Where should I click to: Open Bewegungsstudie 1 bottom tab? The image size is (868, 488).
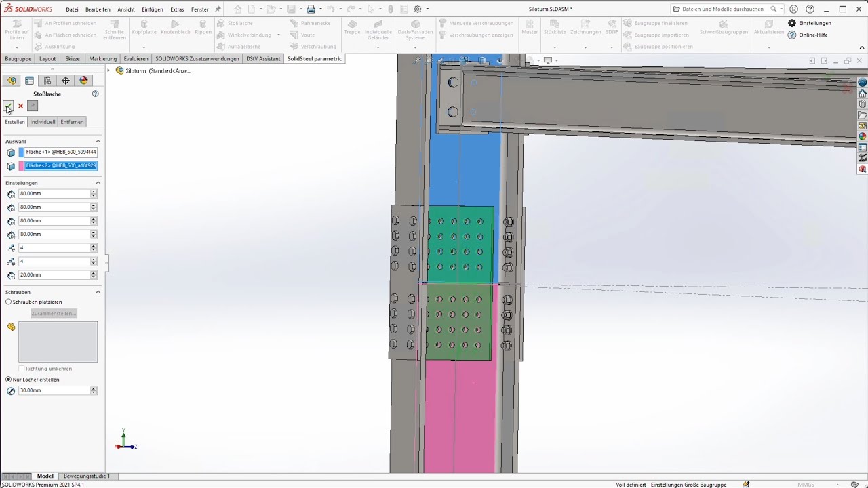click(86, 476)
